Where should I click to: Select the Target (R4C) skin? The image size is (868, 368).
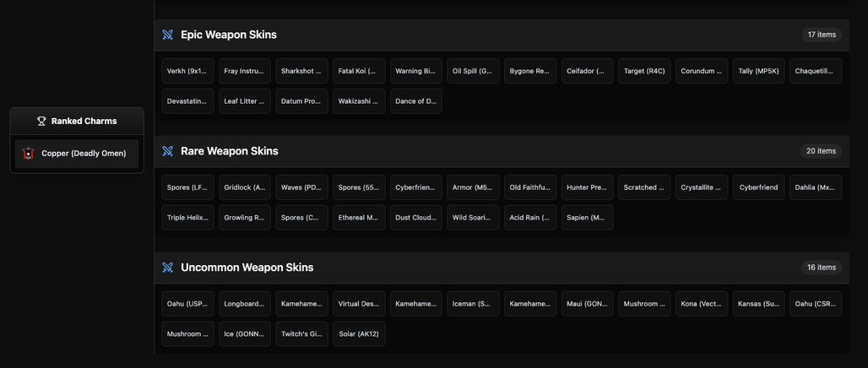pyautogui.click(x=644, y=71)
